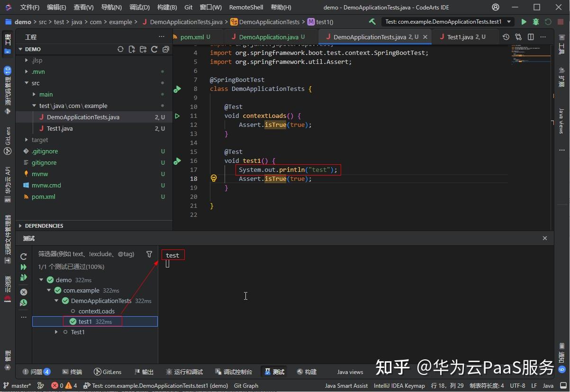The image size is (570, 392).
Task: Collapse the src folder
Action: tap(27, 83)
